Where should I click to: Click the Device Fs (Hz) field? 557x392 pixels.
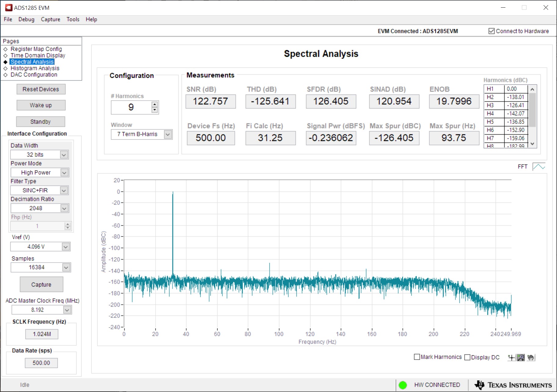pyautogui.click(x=211, y=138)
